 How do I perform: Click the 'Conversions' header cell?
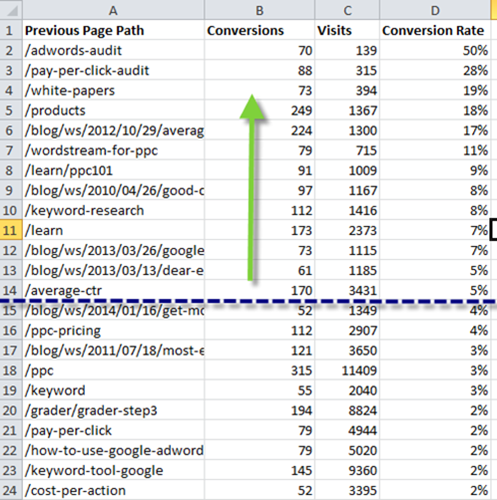(259, 30)
